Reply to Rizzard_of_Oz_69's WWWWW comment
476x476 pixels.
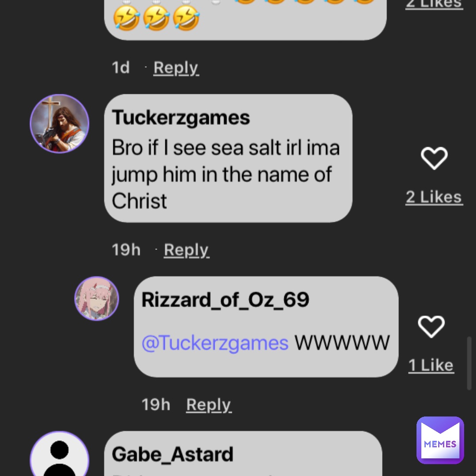point(208,405)
